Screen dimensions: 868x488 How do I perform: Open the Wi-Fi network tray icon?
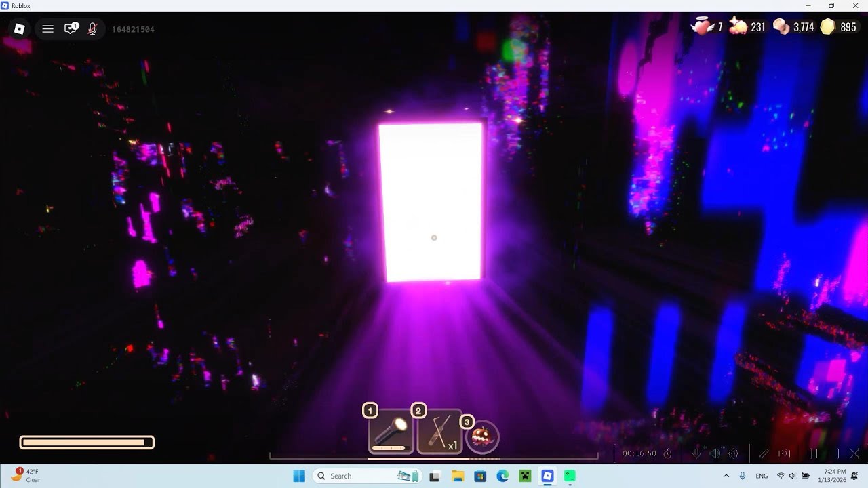781,476
